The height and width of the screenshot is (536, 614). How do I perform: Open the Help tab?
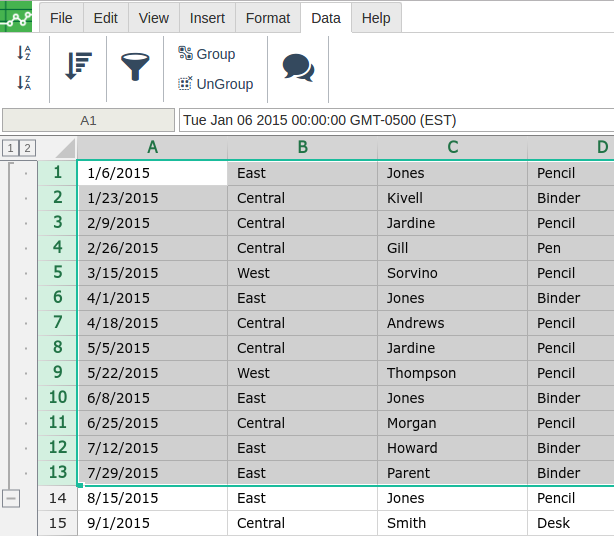(x=376, y=18)
